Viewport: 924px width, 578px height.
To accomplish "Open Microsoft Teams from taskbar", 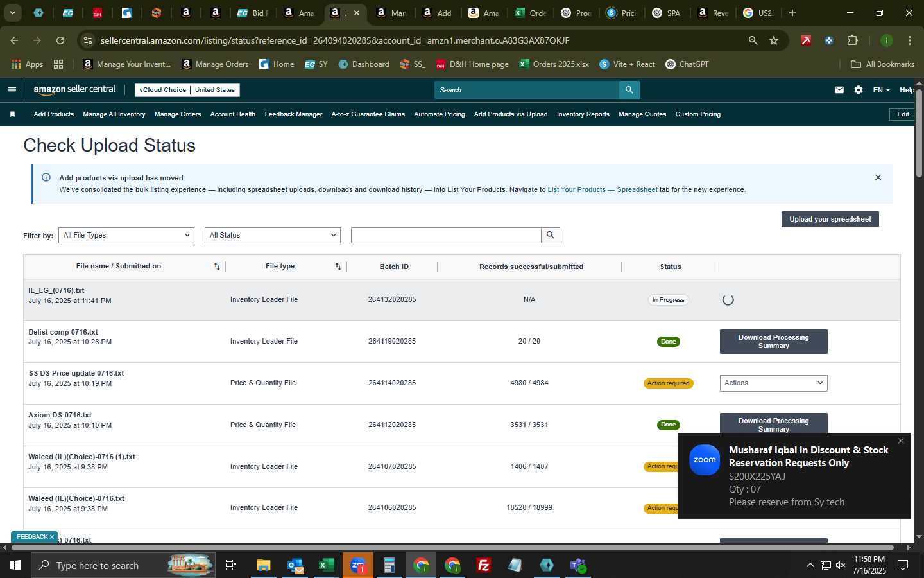I will tap(578, 565).
